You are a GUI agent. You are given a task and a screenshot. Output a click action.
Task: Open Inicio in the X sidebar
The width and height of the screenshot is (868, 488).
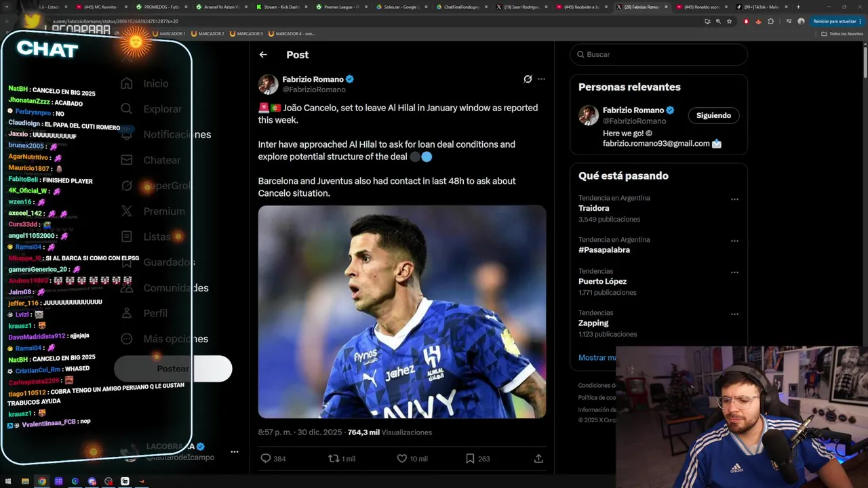(x=144, y=83)
